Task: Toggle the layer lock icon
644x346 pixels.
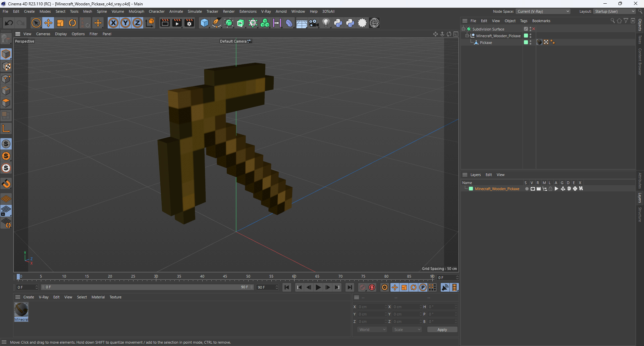Action: [x=550, y=189]
